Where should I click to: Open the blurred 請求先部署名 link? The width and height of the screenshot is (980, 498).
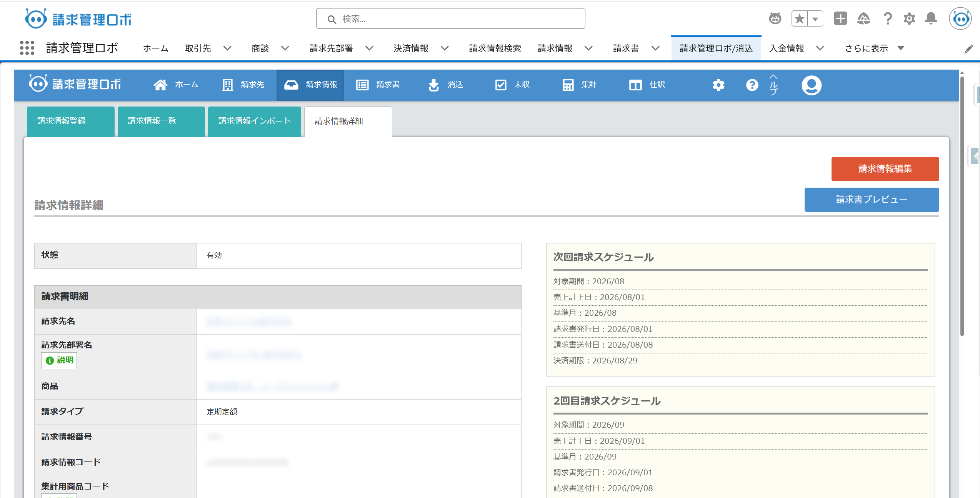254,354
